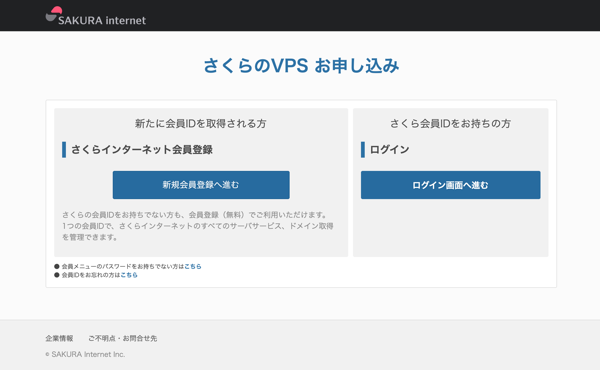Select the ログイン section title
Screen dimensions: 600x370
390,150
